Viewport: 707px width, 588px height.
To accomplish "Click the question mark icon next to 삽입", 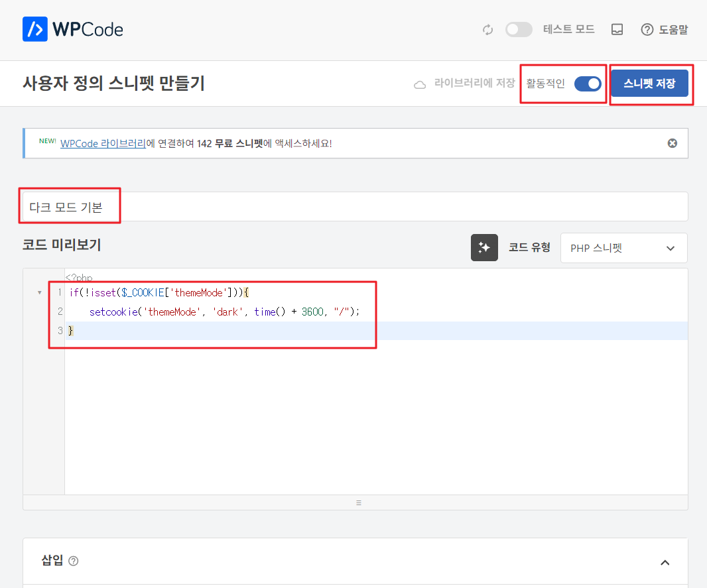I will [x=74, y=561].
